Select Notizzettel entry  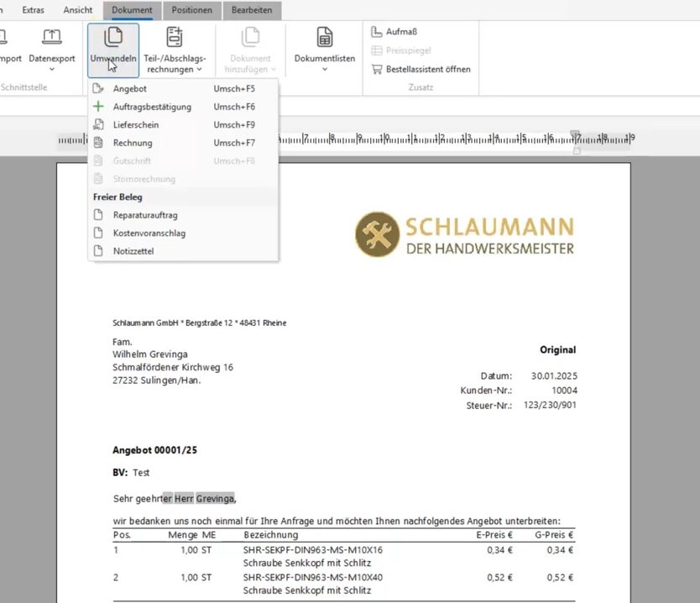183,251
